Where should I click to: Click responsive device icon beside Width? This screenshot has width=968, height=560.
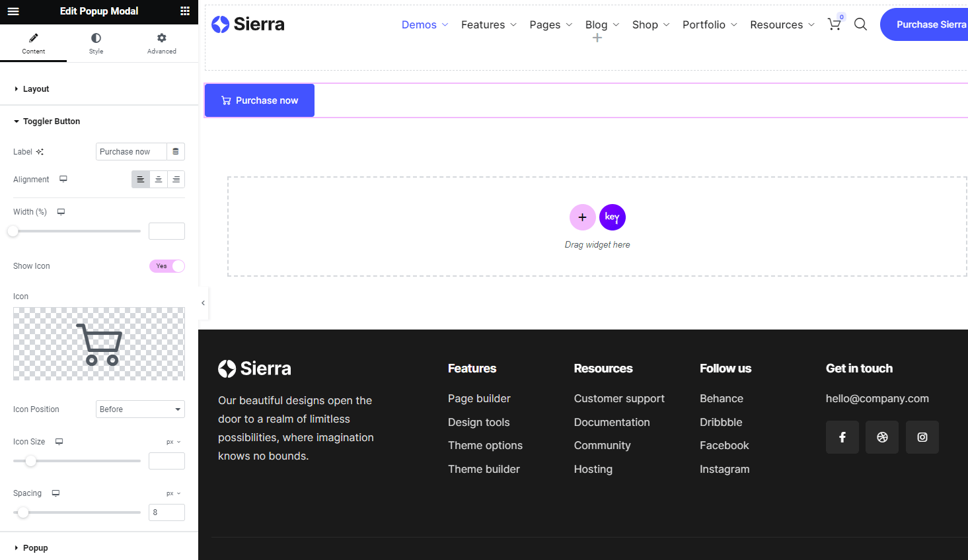[61, 212]
